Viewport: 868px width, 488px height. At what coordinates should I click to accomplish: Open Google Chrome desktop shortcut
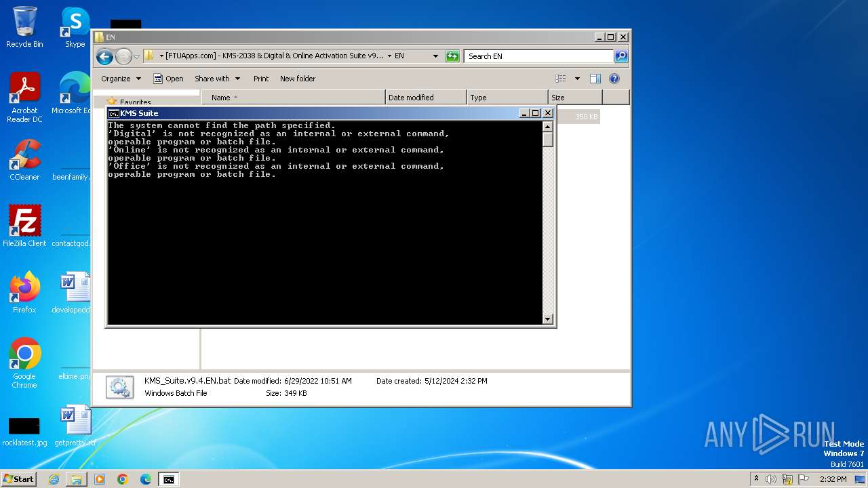(24, 363)
